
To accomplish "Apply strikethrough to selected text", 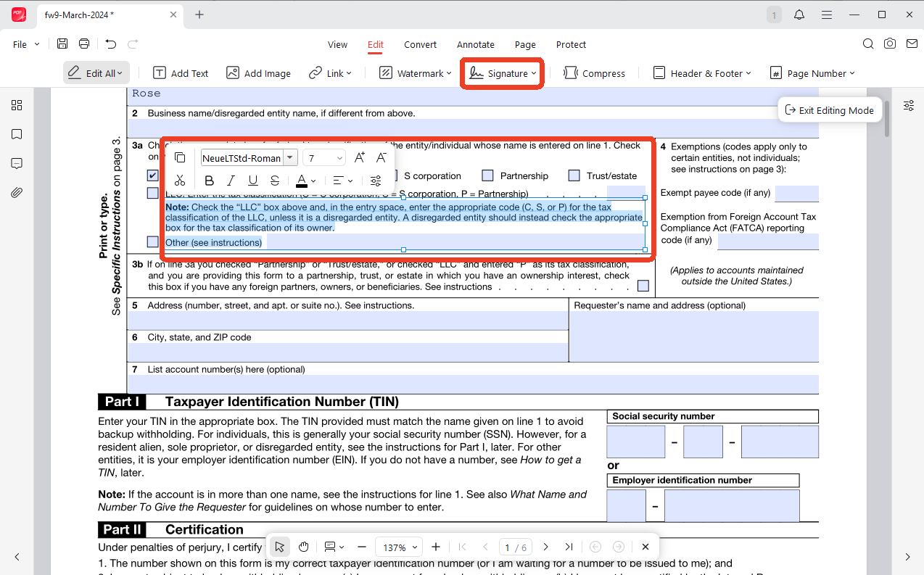I will (x=275, y=181).
